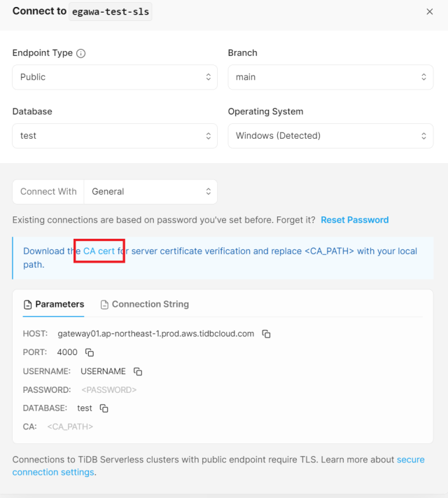Close the Connect to dialog

click(x=430, y=12)
